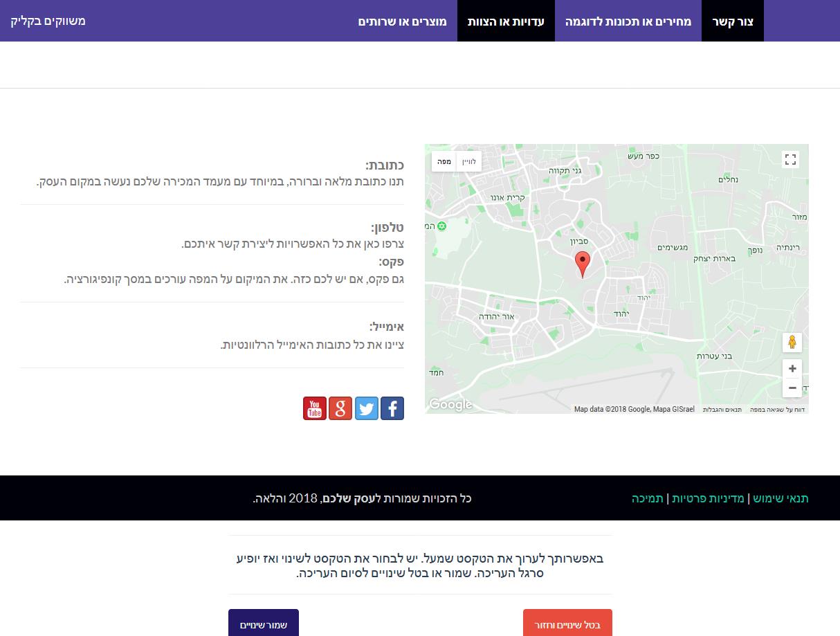The height and width of the screenshot is (636, 840).
Task: Zoom out the map with minus button
Action: point(792,388)
